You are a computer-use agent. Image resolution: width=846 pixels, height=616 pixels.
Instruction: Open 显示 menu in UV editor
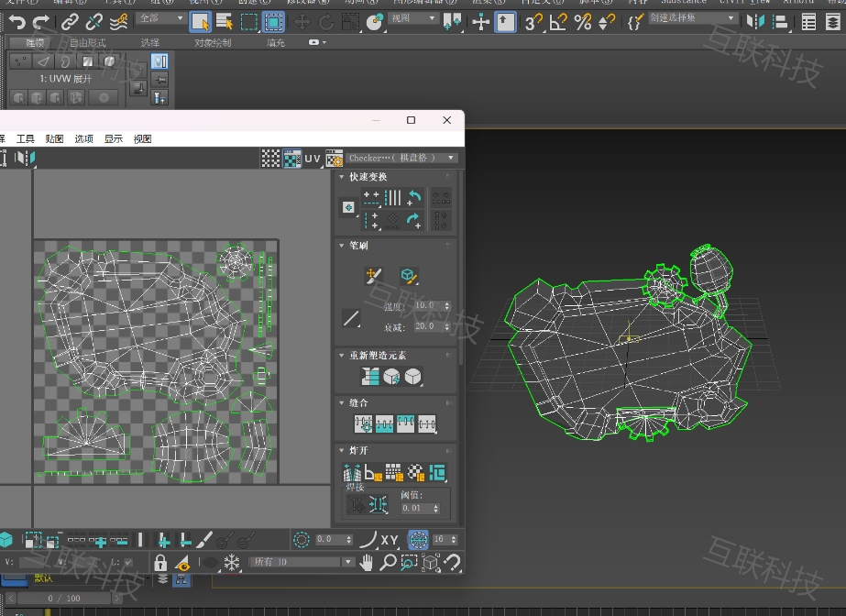pos(114,138)
